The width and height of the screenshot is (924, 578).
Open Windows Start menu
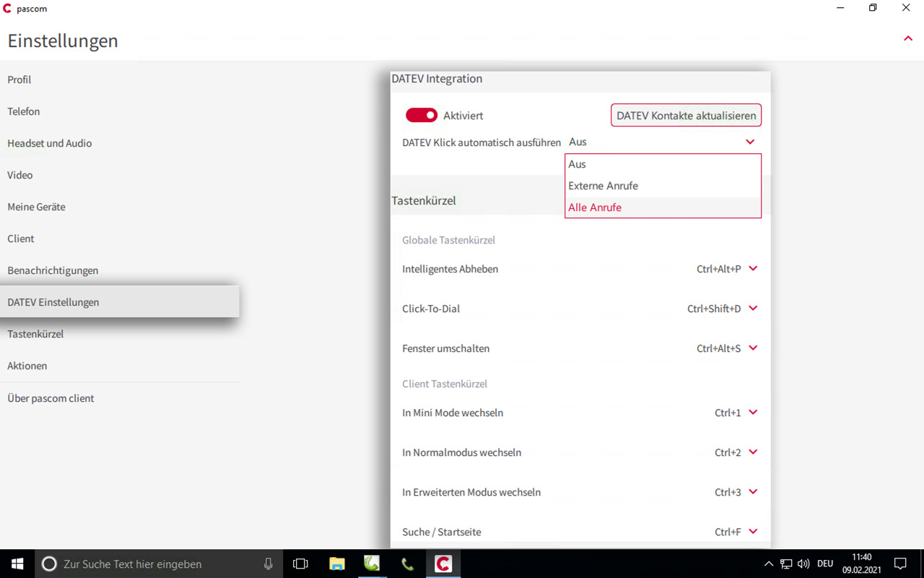[x=17, y=564]
